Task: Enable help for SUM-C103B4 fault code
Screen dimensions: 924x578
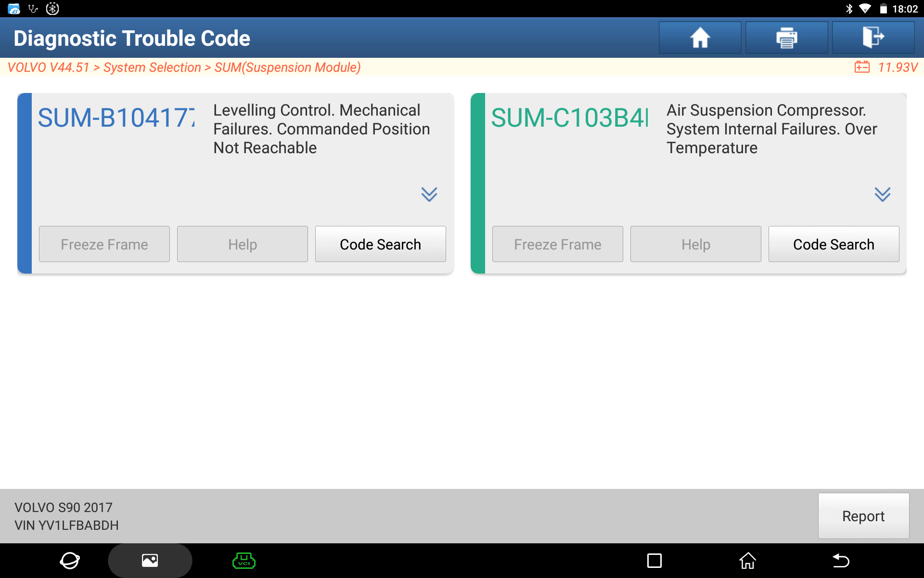Action: [696, 244]
